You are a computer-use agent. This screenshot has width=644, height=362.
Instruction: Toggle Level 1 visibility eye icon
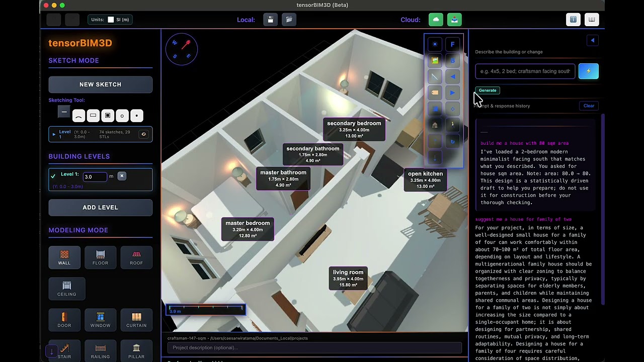[143, 134]
